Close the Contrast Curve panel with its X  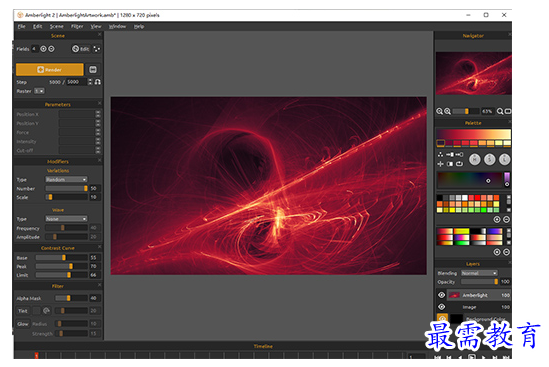[x=99, y=247]
